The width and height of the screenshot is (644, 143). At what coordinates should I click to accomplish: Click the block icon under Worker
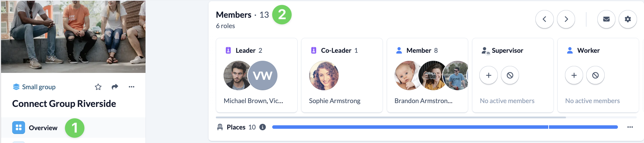coord(595,75)
